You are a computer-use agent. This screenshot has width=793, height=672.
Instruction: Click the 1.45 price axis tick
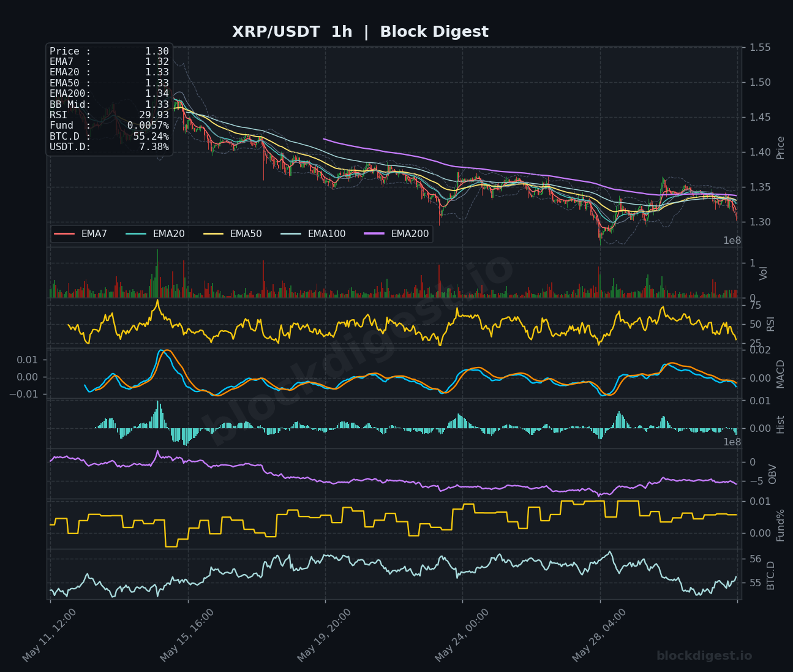pos(759,118)
